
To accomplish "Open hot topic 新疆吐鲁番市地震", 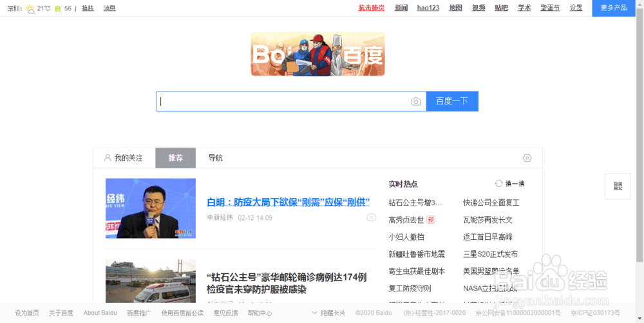I will click(417, 255).
